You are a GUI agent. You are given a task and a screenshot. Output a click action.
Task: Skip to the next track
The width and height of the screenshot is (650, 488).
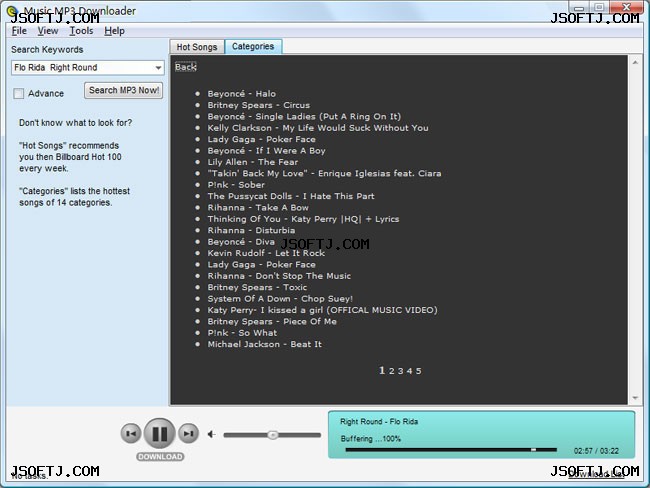pyautogui.click(x=188, y=433)
